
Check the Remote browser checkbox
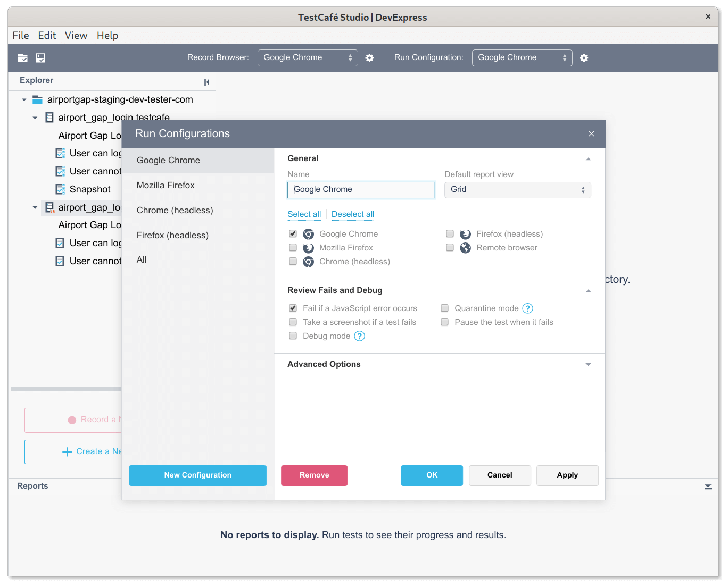[450, 248]
